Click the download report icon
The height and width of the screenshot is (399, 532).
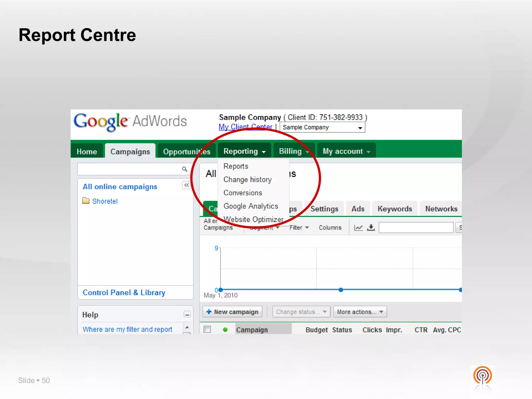(371, 228)
